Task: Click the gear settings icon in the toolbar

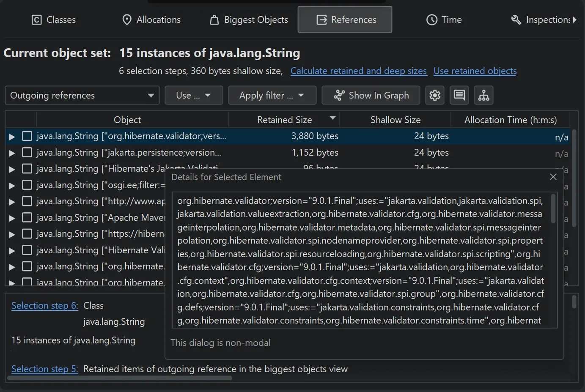Action: coord(435,95)
